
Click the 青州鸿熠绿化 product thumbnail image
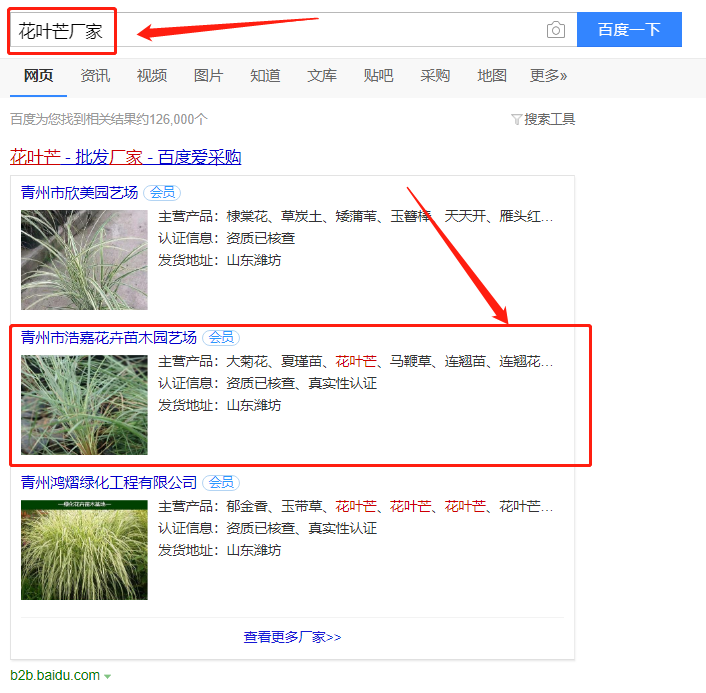(x=84, y=549)
